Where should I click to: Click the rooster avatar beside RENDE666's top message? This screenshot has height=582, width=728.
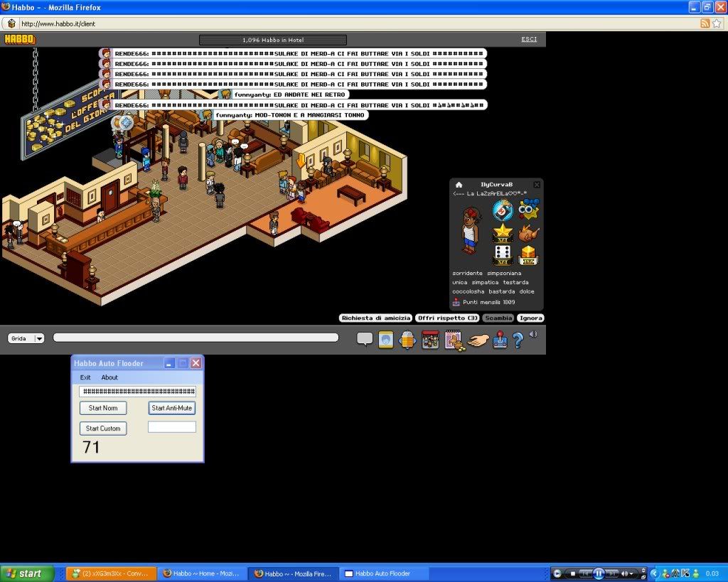tap(106, 53)
